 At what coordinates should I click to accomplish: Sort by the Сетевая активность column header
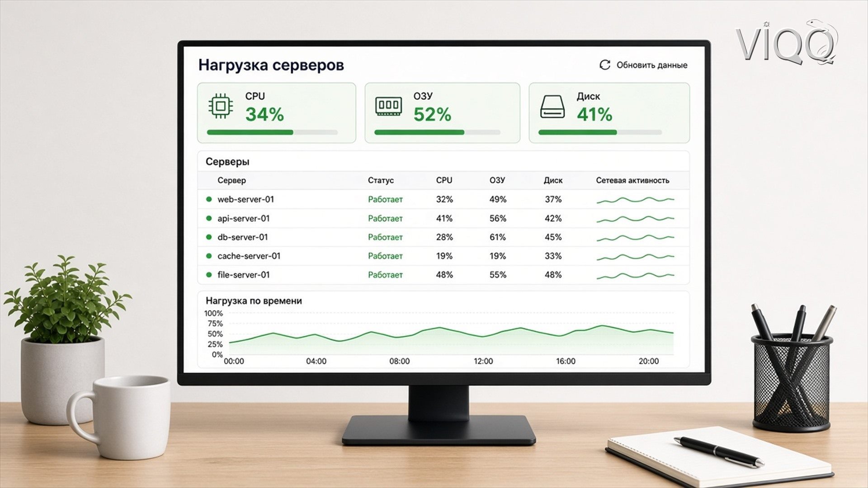[x=632, y=180]
